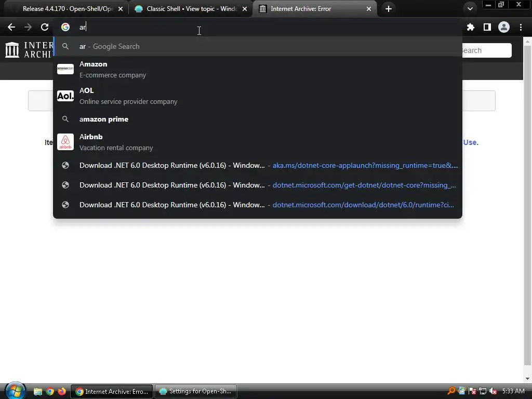Click the forward navigation arrow
Viewport: 532px width, 399px height.
click(28, 27)
